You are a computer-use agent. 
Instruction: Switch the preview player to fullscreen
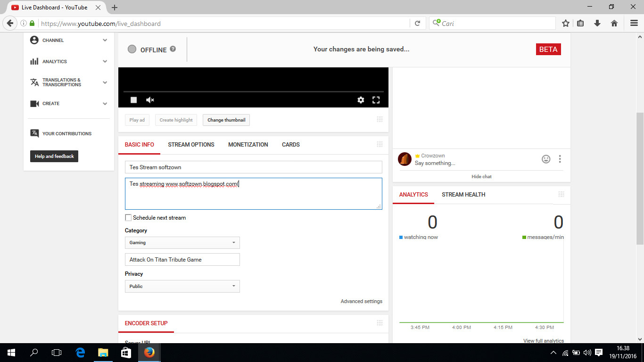[376, 100]
